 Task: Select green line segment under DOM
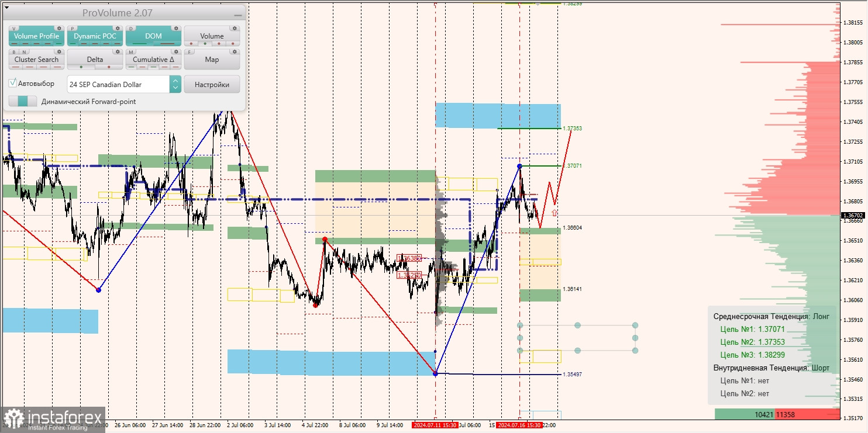pos(140,44)
